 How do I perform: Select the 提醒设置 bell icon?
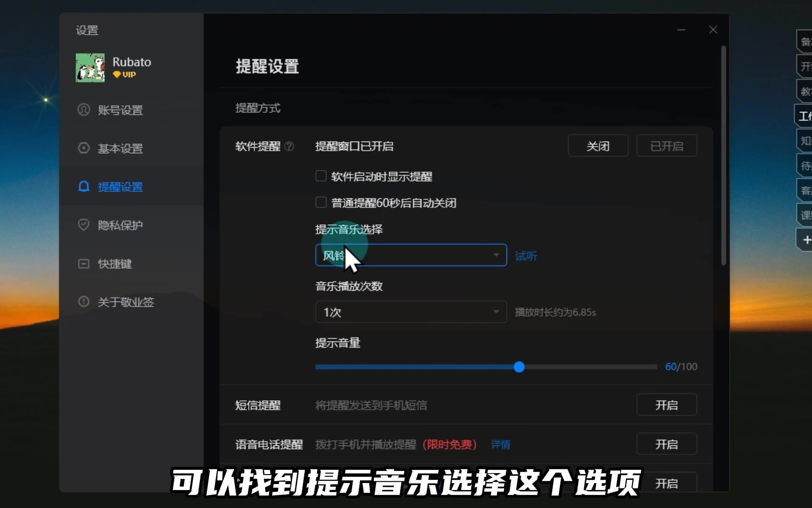(x=84, y=187)
